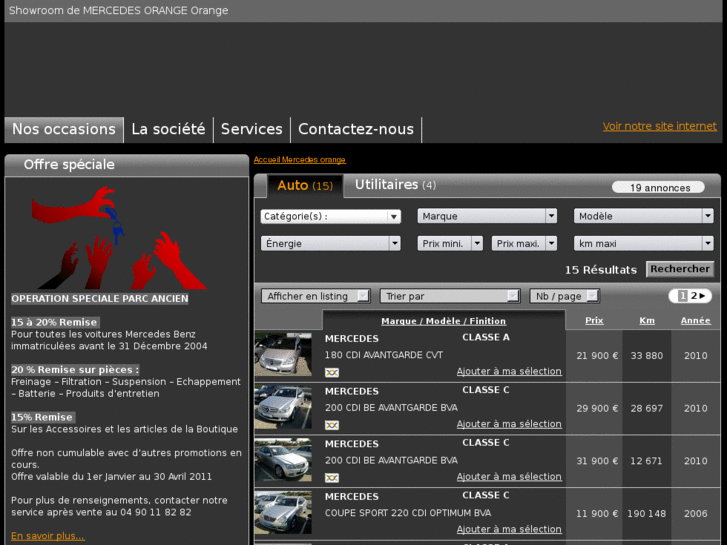Open the La société menu item

pos(168,129)
